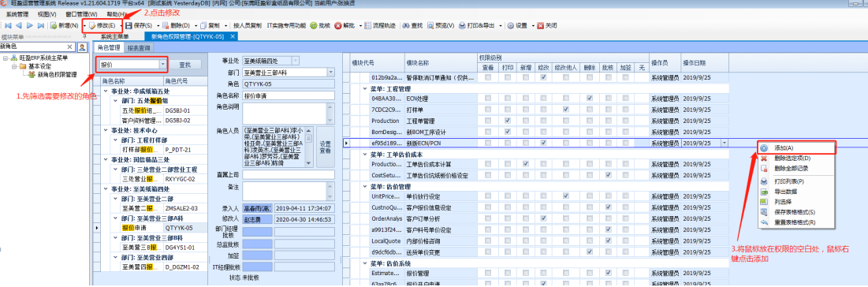Go to next record arrow
The image size is (868, 287).
click(x=29, y=25)
